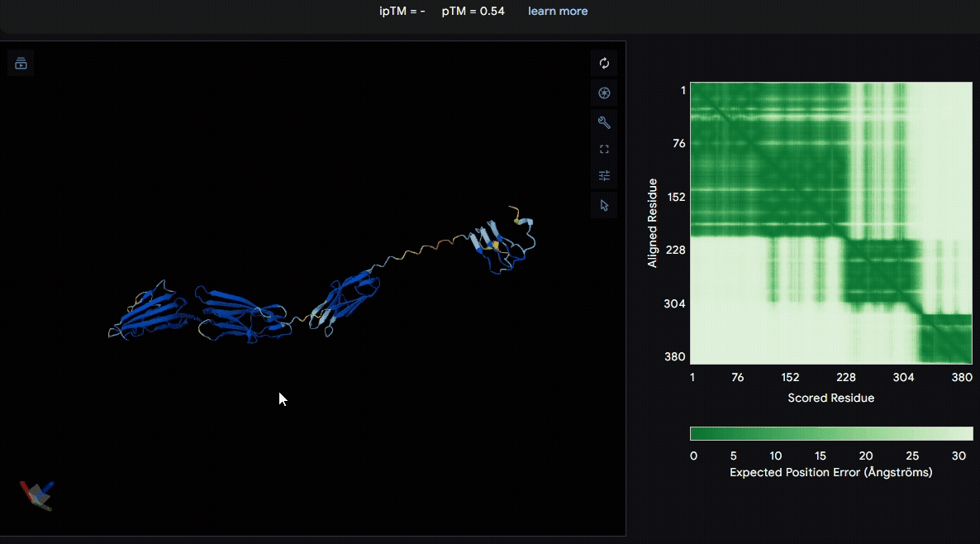980x544 pixels.
Task: Open the animation state tree icon
Action: tap(21, 63)
